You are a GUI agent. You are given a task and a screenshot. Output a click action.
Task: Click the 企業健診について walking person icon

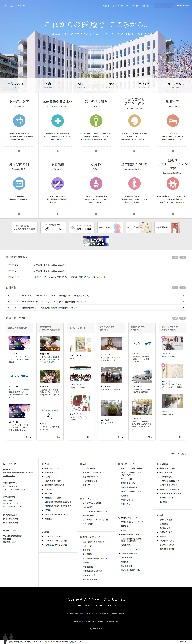pos(134,183)
